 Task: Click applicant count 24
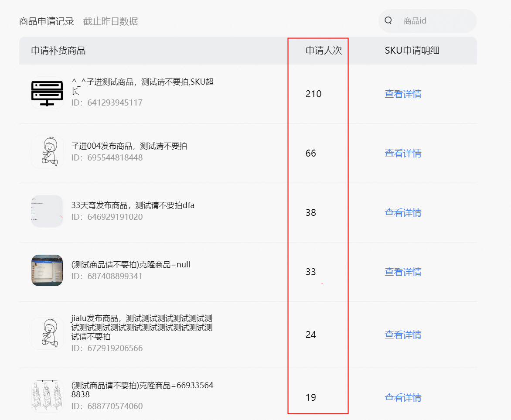(x=310, y=335)
